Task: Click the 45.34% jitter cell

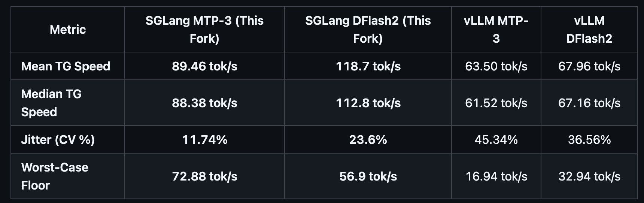Action: 496,140
